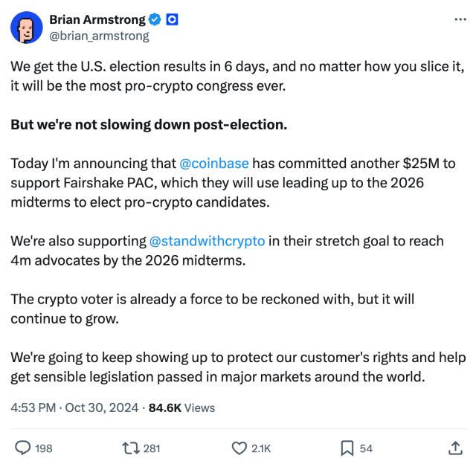Repost this tweet using the retweet icon
Viewport: 476px width, 464px height.
click(x=129, y=448)
